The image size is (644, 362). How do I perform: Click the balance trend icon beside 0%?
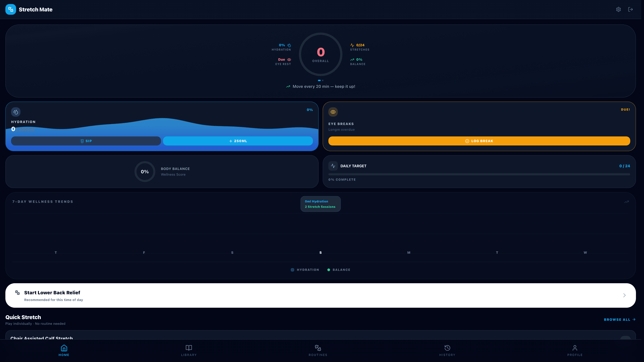(352, 60)
